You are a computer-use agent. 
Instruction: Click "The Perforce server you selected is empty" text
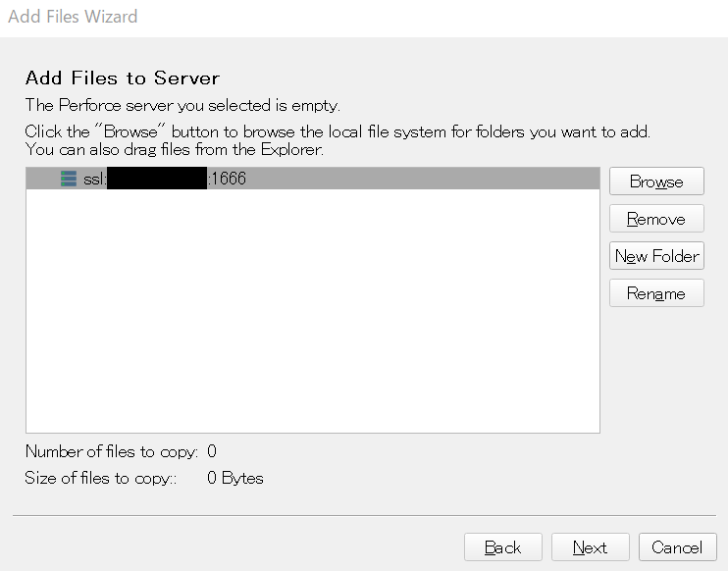click(182, 105)
